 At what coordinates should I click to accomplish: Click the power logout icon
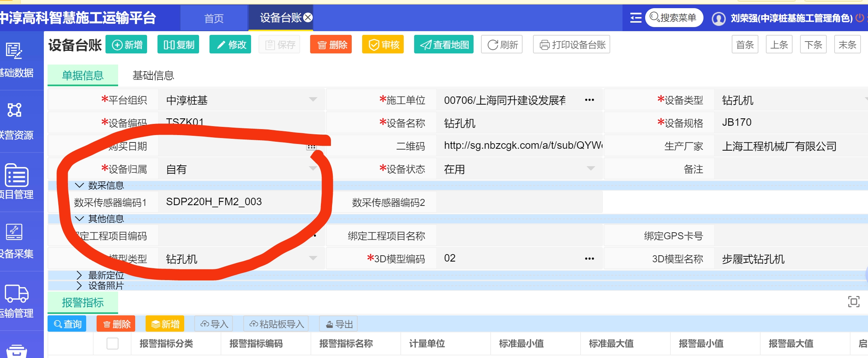(x=859, y=18)
